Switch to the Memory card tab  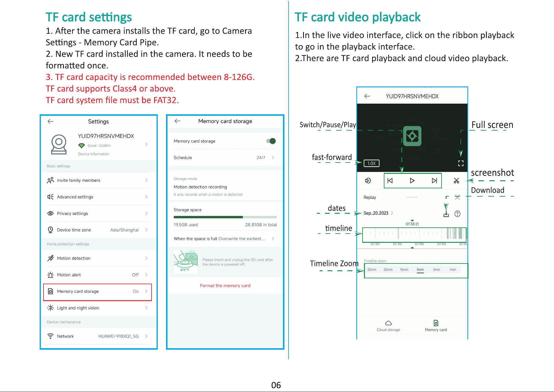click(436, 326)
